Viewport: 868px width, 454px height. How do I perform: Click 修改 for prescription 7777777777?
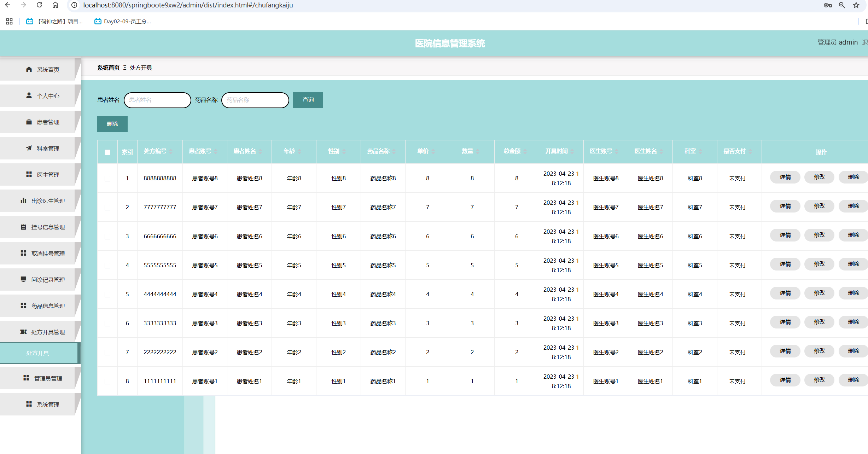point(820,206)
